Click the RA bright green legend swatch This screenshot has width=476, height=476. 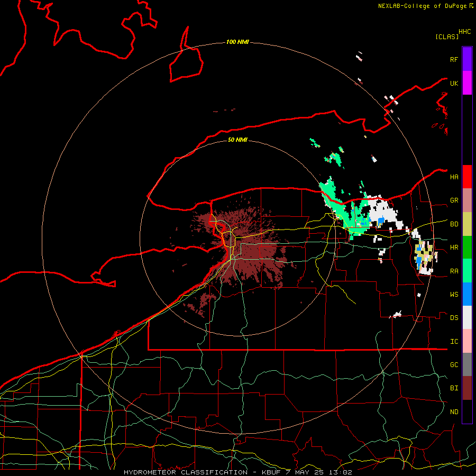pyautogui.click(x=467, y=271)
